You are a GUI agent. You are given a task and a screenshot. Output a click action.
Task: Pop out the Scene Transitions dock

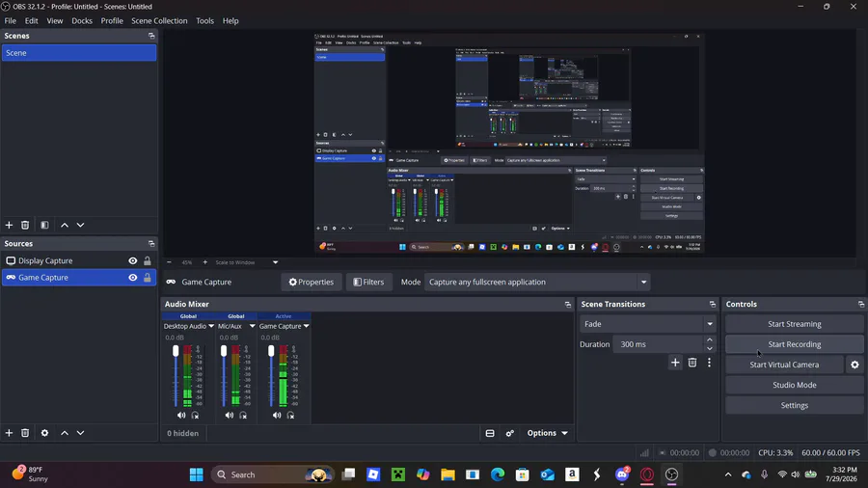coord(713,305)
